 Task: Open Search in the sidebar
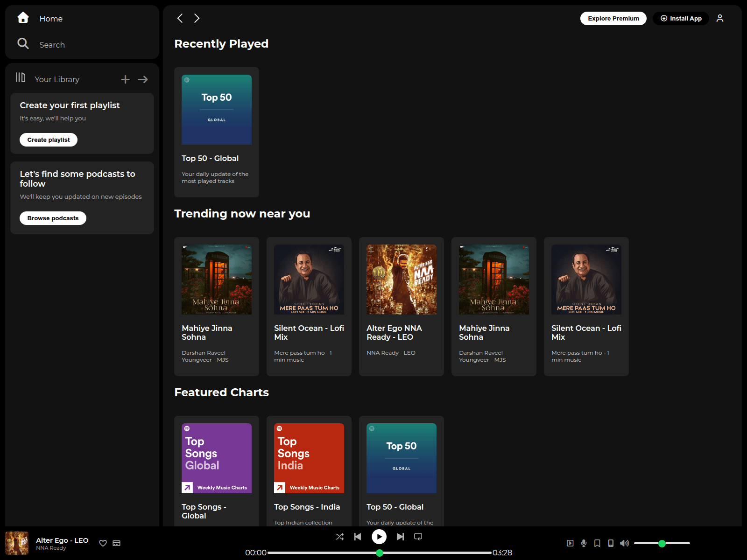[x=41, y=44]
